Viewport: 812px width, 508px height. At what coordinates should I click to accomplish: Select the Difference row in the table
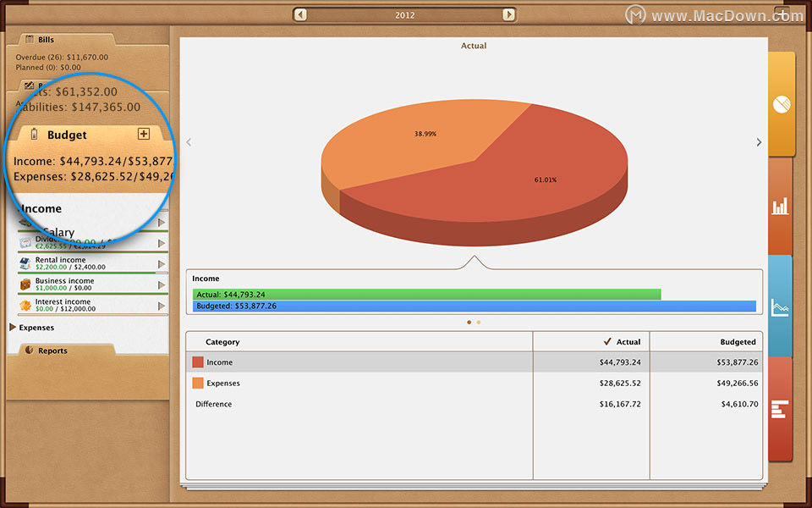coord(474,404)
